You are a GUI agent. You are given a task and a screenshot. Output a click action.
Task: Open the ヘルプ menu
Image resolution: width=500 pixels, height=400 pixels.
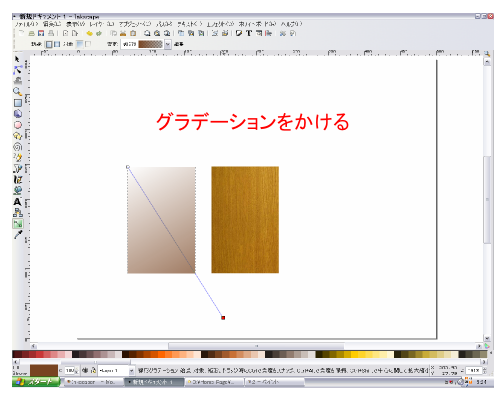pos(291,24)
